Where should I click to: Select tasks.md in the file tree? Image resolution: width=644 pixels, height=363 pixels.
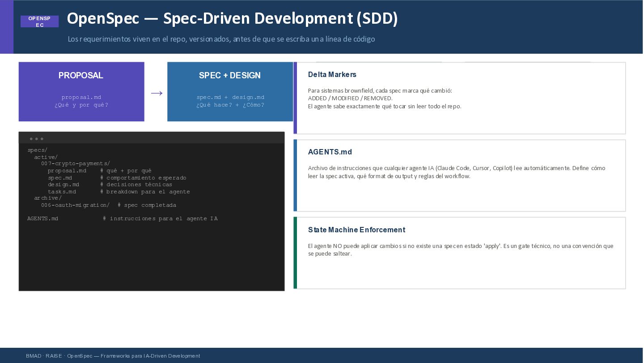click(62, 192)
